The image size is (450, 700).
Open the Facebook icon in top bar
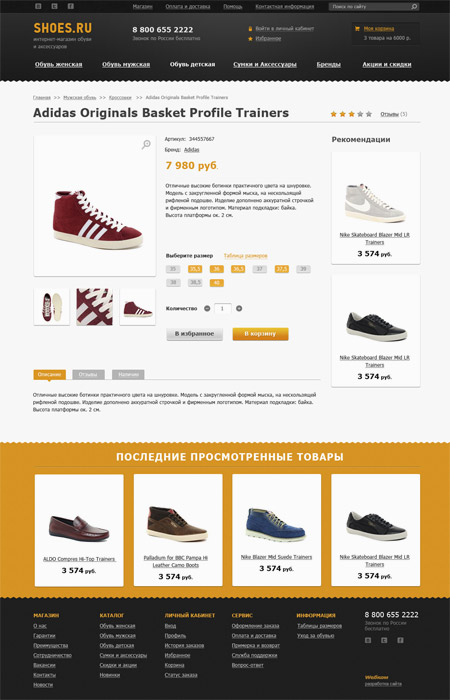71,6
